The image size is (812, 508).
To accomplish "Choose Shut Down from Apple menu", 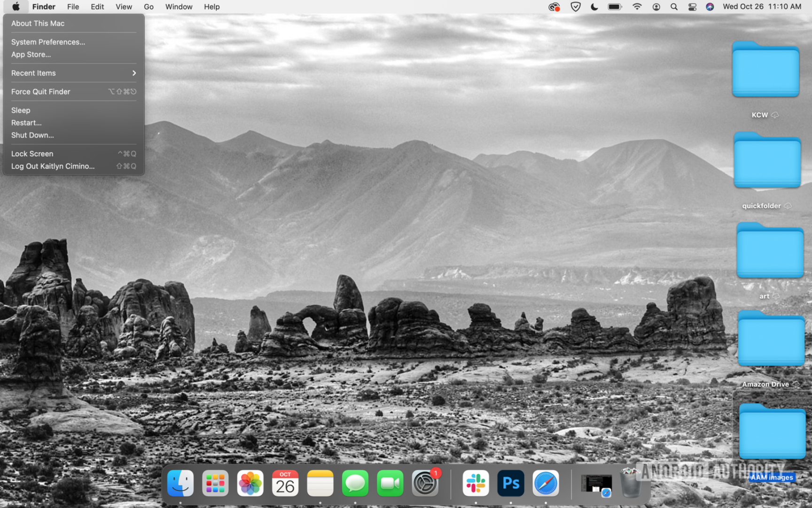I will click(32, 135).
